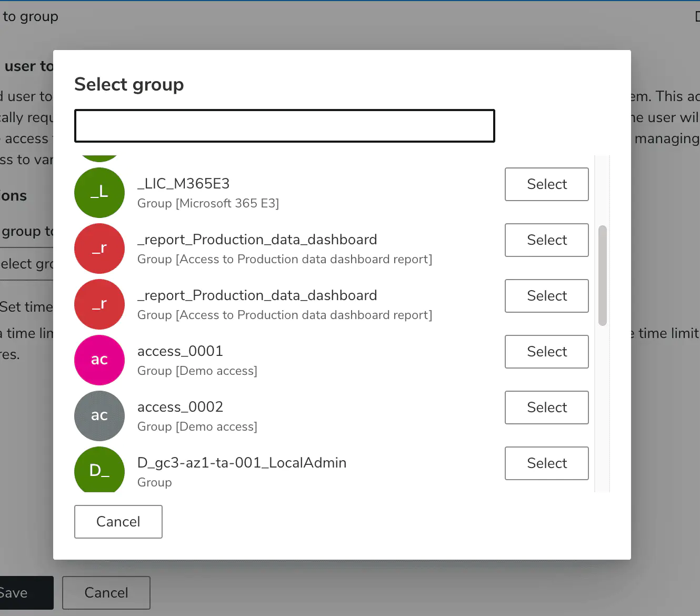Viewport: 700px width, 616px height.
Task: Select the second _report_Production_data_dashboard group
Action: [x=546, y=296]
